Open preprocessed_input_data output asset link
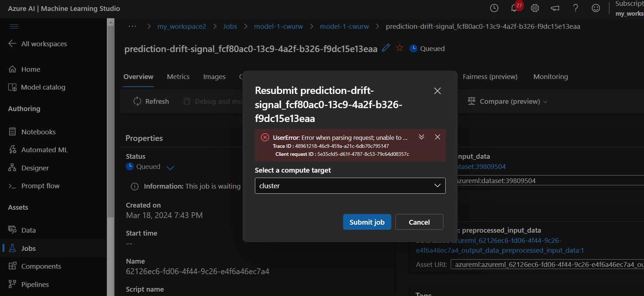 pos(500,245)
